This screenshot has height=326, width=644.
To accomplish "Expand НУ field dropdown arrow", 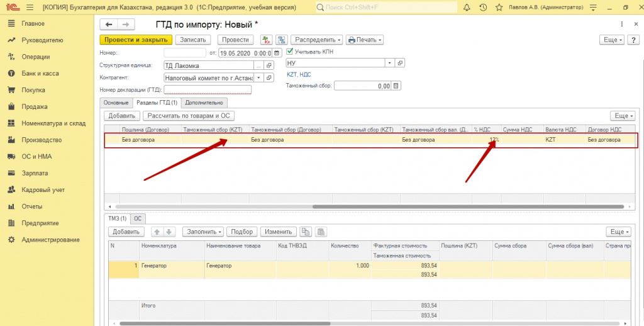I will click(389, 63).
